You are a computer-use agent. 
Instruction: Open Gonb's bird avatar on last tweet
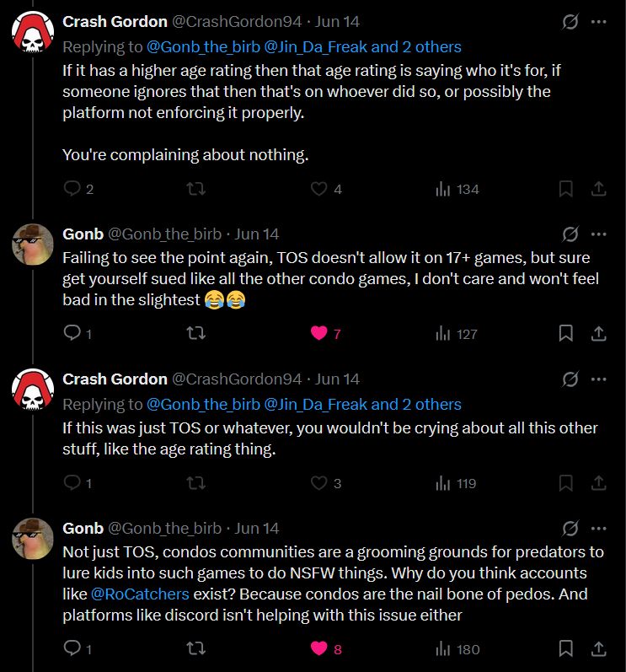[33, 539]
